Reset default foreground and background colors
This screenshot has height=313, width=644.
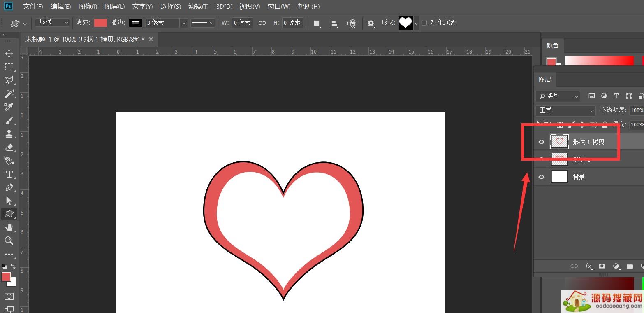pyautogui.click(x=4, y=266)
